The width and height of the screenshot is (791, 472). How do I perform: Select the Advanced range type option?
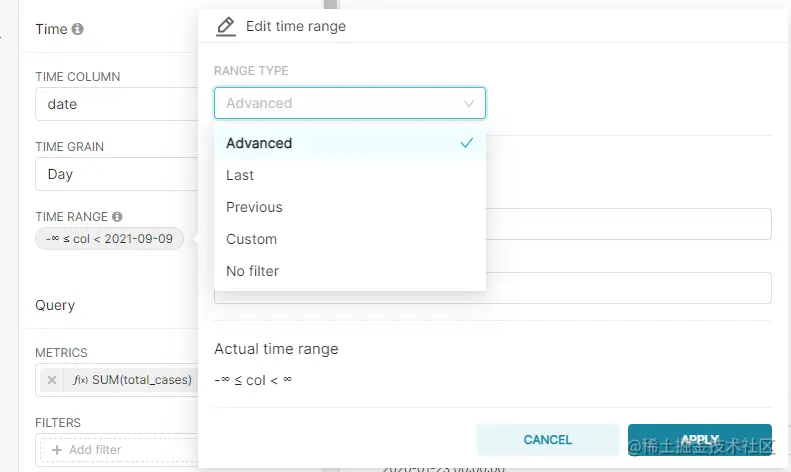[260, 143]
